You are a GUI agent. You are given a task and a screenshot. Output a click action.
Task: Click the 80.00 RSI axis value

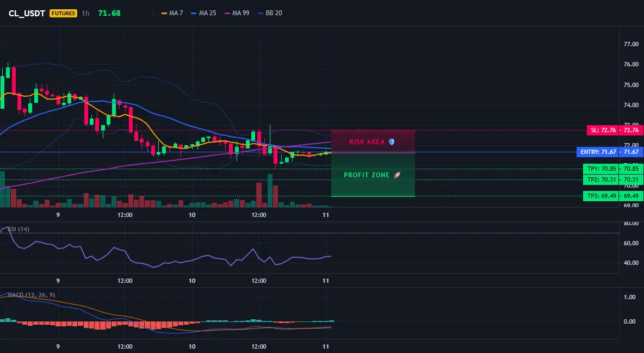pyautogui.click(x=631, y=224)
